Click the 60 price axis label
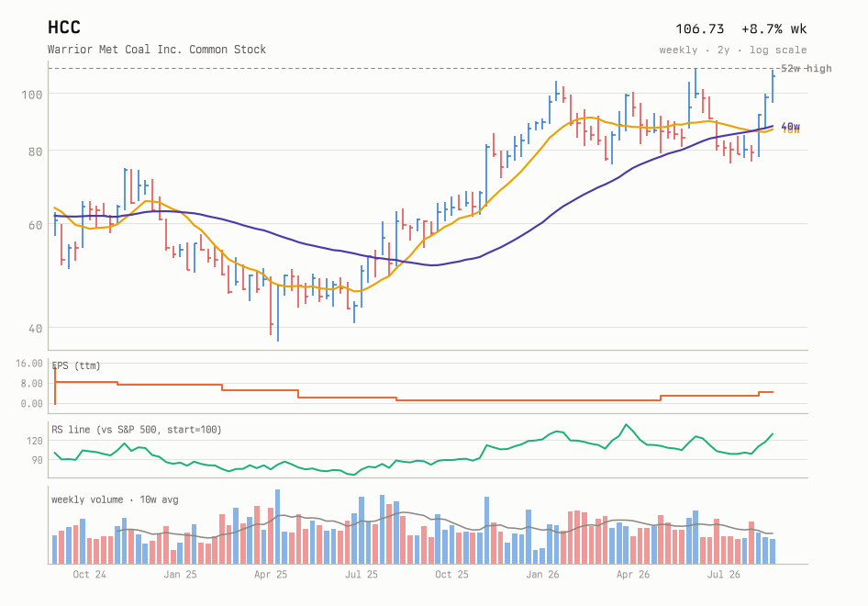 [x=35, y=225]
